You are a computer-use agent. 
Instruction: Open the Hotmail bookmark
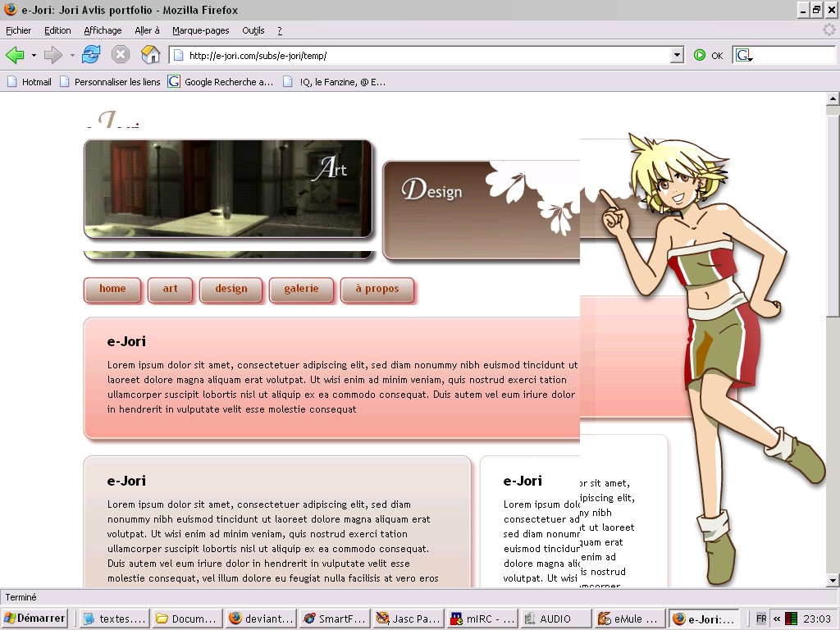pos(30,82)
